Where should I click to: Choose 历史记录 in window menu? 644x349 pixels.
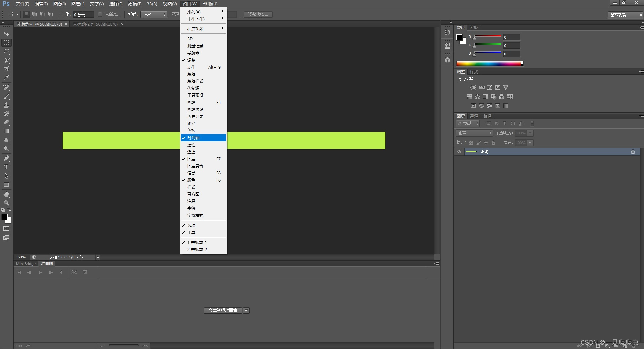pyautogui.click(x=203, y=116)
